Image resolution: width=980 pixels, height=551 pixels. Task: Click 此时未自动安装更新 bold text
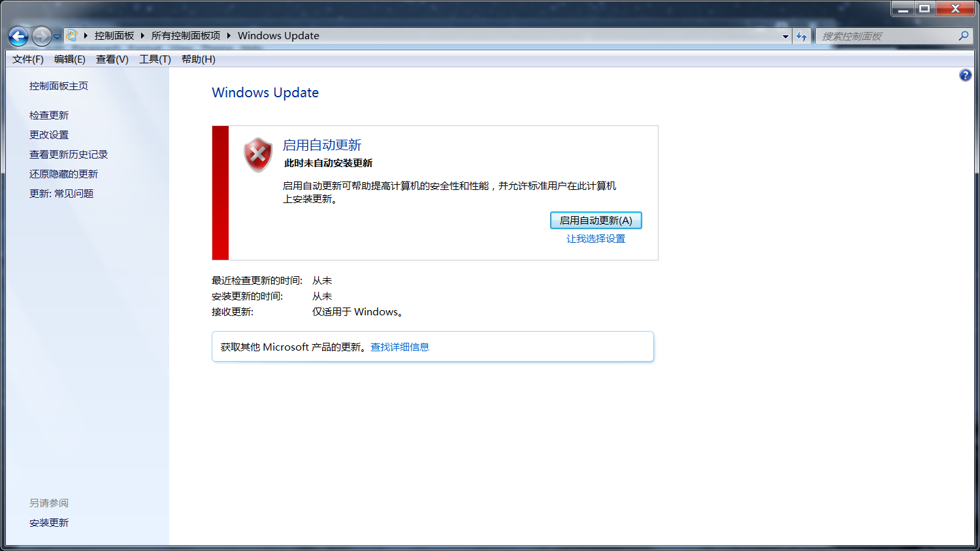pyautogui.click(x=328, y=163)
